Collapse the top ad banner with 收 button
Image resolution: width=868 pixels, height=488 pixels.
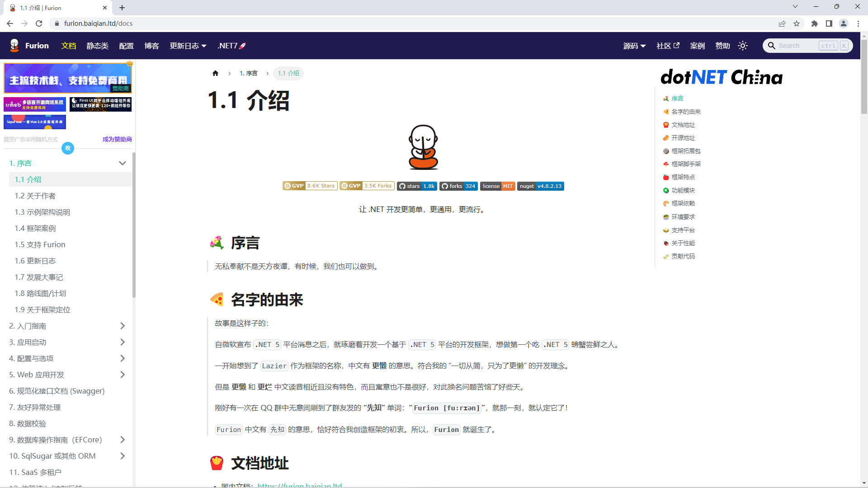[68, 148]
